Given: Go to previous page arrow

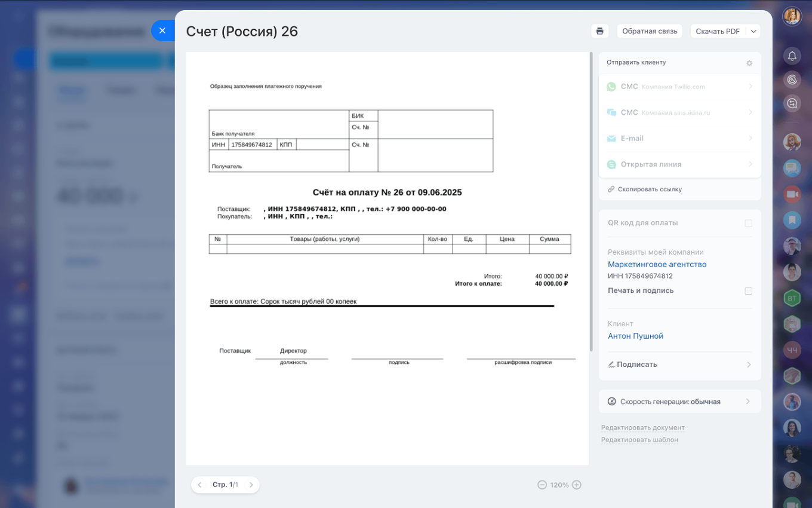Looking at the screenshot, I should pyautogui.click(x=199, y=485).
